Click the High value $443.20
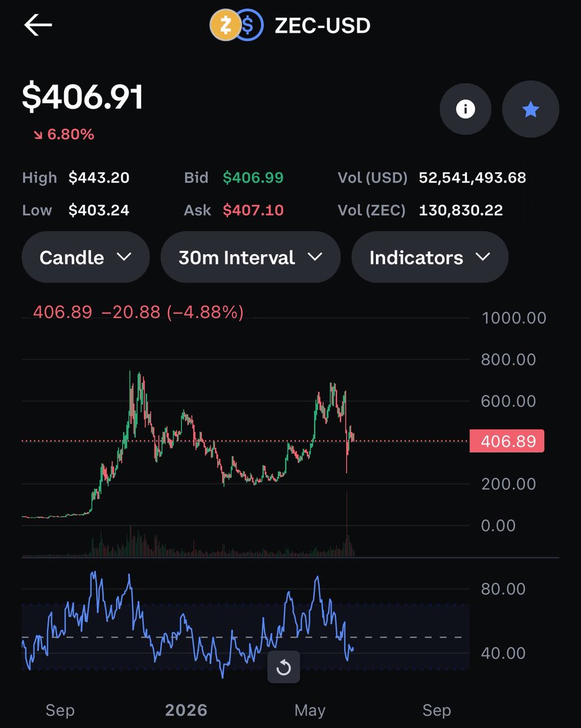 click(99, 178)
